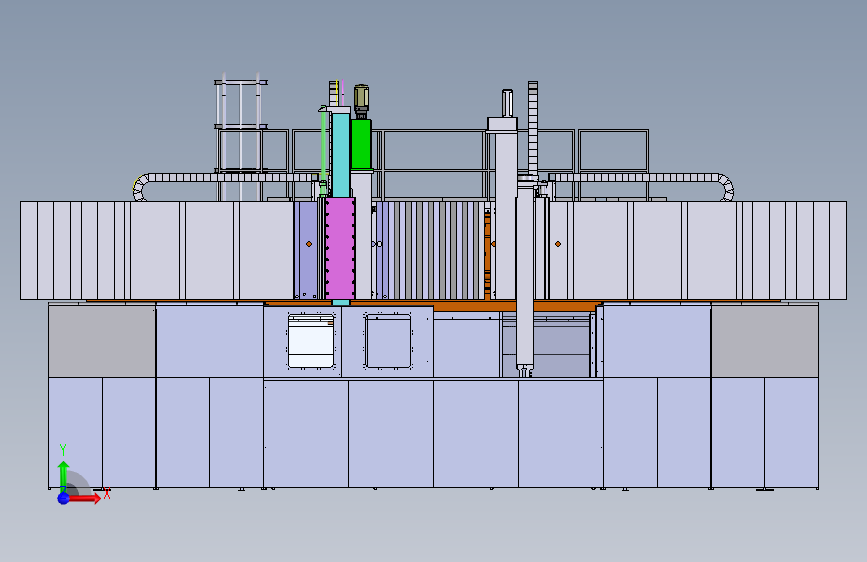Select the dark gray panel on the left side
The height and width of the screenshot is (562, 867).
[x=102, y=341]
